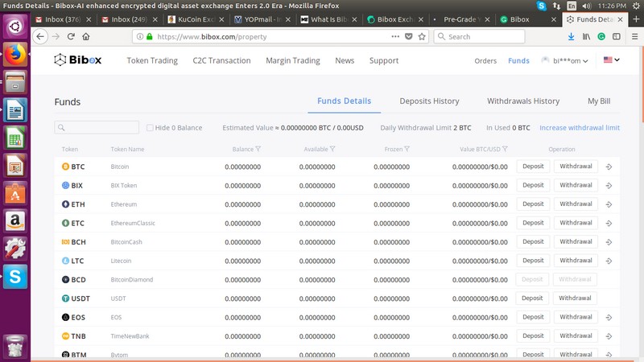This screenshot has height=362, width=644.
Task: Click the BIX token icon
Action: [65, 186]
